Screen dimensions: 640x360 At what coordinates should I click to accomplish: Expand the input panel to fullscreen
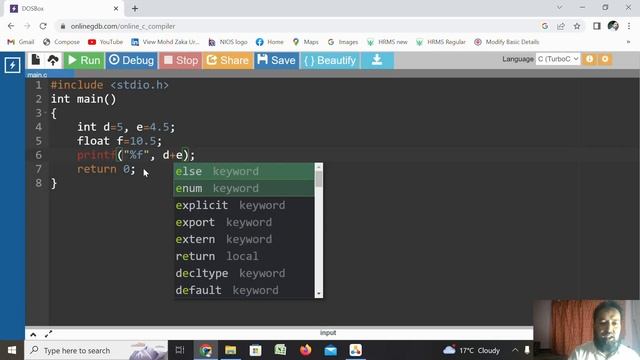[49, 334]
